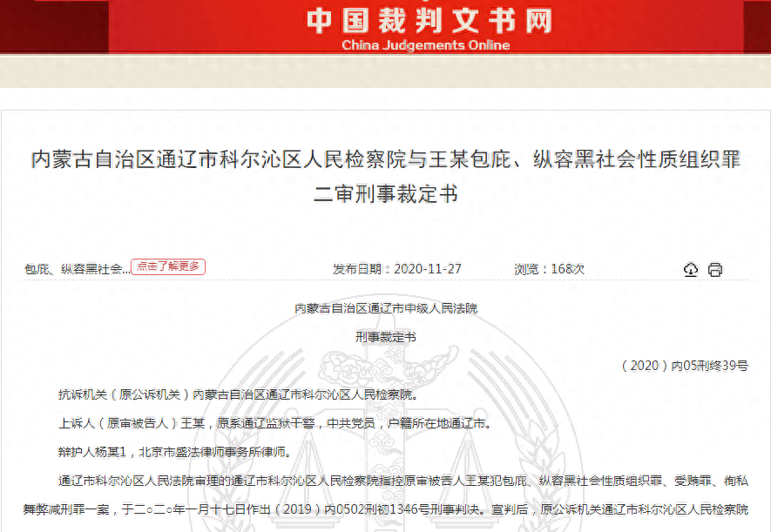Click the 二审刑事裁定书 title line
The image size is (771, 532).
pos(385,193)
